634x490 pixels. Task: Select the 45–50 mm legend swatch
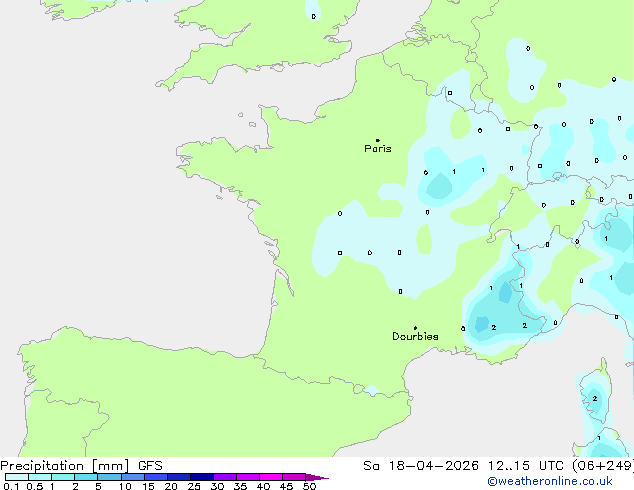294,477
